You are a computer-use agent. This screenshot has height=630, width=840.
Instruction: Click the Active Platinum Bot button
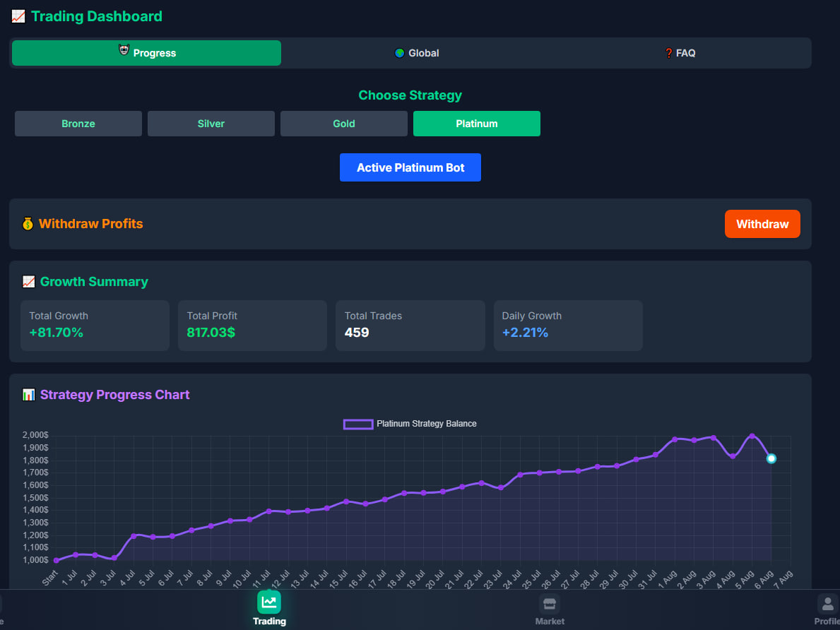point(410,167)
